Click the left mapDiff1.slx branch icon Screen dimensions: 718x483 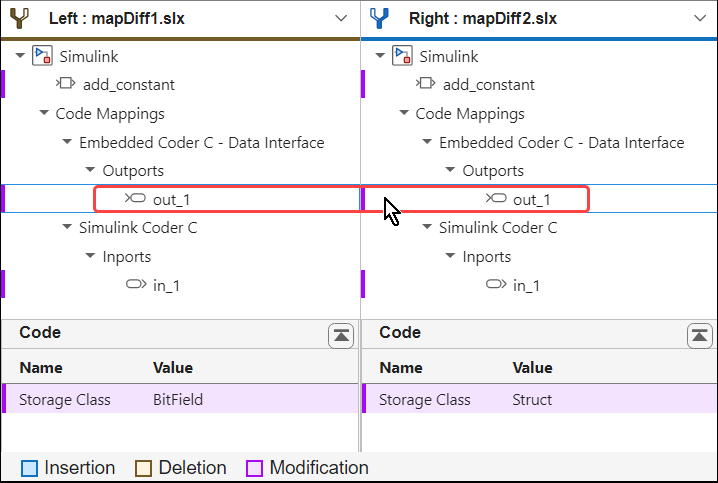click(x=20, y=18)
